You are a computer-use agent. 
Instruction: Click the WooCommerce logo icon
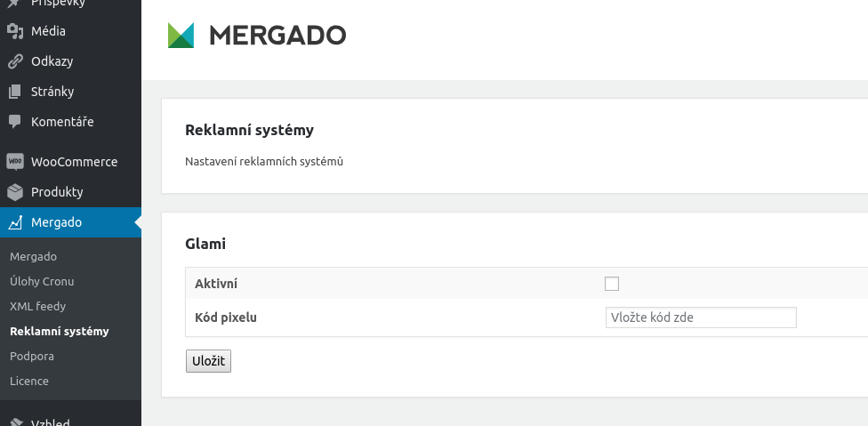pos(14,162)
